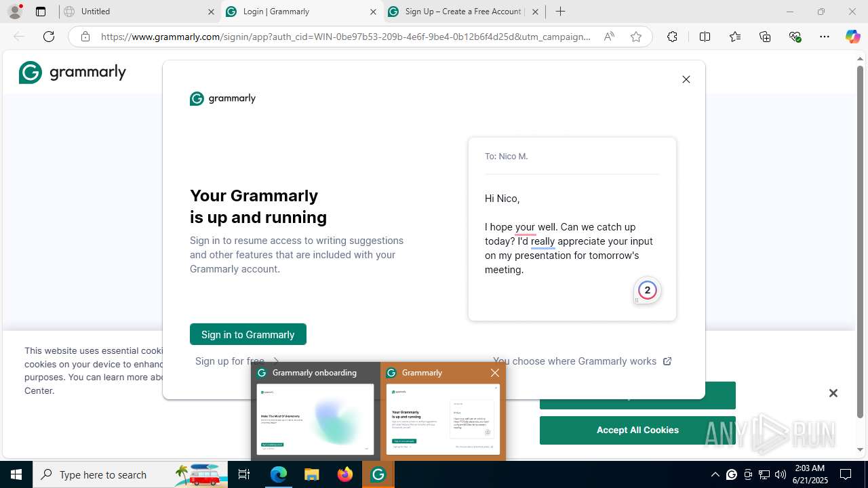This screenshot has height=488, width=868.
Task: Open the Browser essentials heart icon
Action: pyautogui.click(x=795, y=37)
